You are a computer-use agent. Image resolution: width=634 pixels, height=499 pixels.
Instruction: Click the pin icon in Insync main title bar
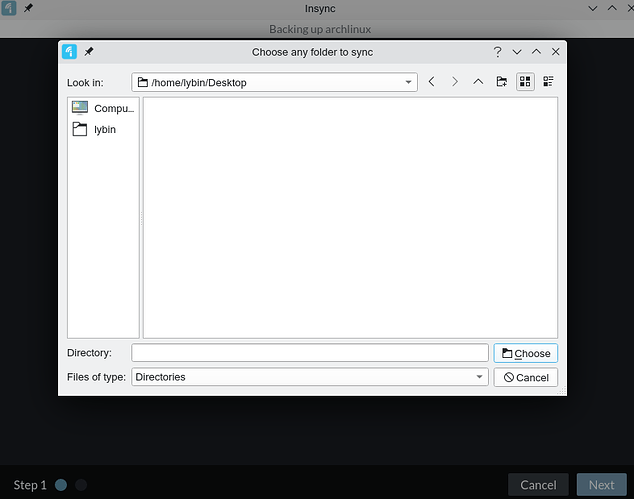pyautogui.click(x=28, y=8)
